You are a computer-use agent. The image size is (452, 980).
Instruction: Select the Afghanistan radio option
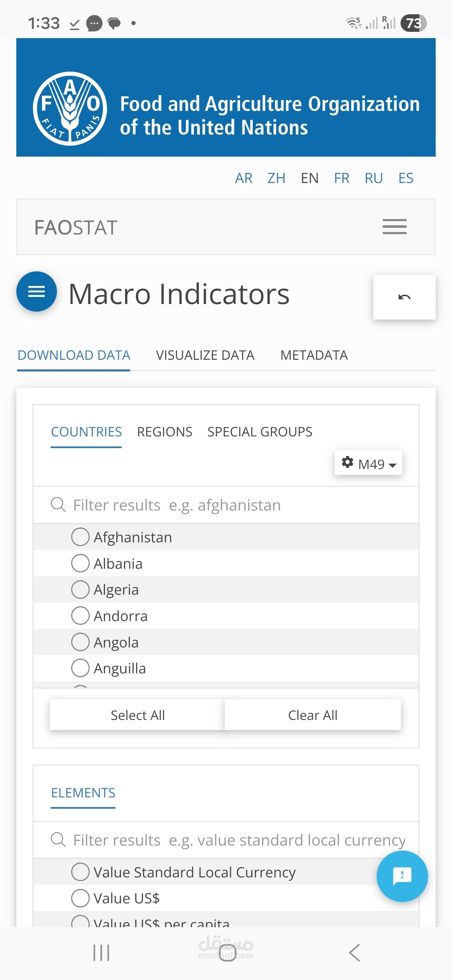80,537
